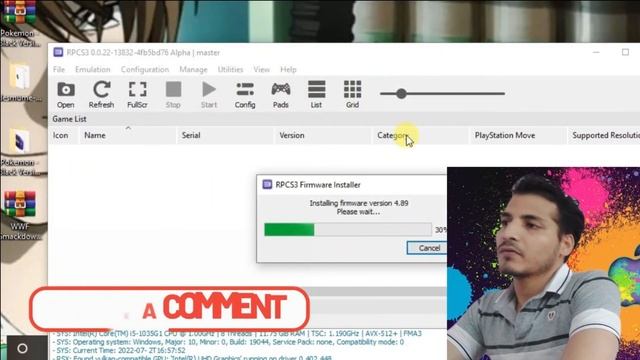
Task: Sort game list by Serial column
Action: pos(225,135)
